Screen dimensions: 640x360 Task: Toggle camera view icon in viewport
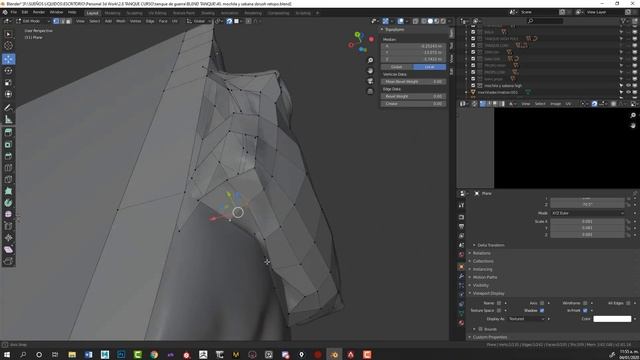click(370, 81)
